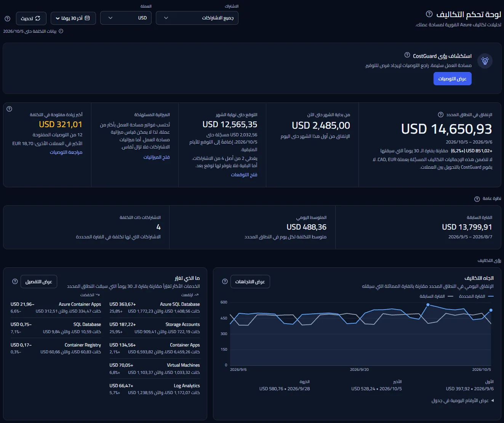Click info icon beside بيانات التكلفة حتى 2026/10/5

pos(61,31)
